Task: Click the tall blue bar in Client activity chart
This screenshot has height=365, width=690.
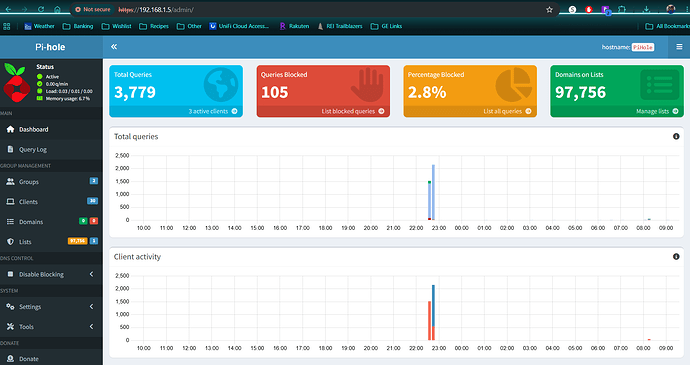Action: coord(433,306)
